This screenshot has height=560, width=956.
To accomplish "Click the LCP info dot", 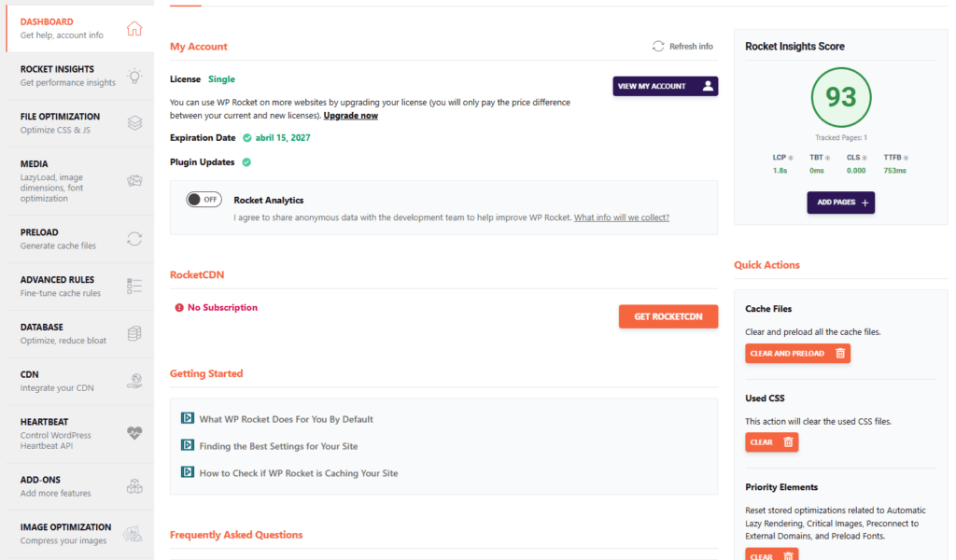I will click(x=791, y=158).
